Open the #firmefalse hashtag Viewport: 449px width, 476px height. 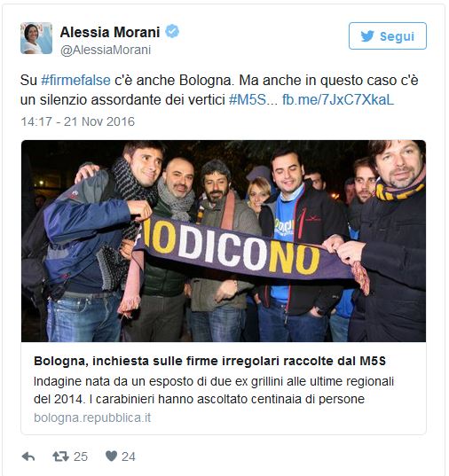pos(75,81)
